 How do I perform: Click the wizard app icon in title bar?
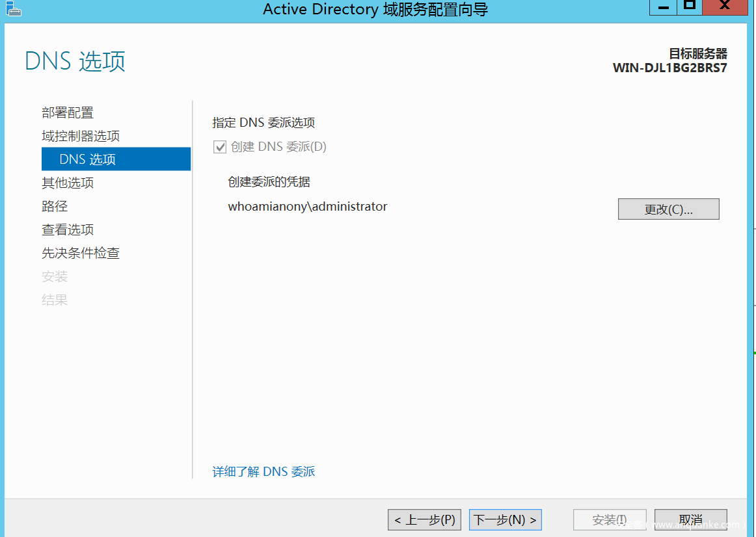click(14, 8)
